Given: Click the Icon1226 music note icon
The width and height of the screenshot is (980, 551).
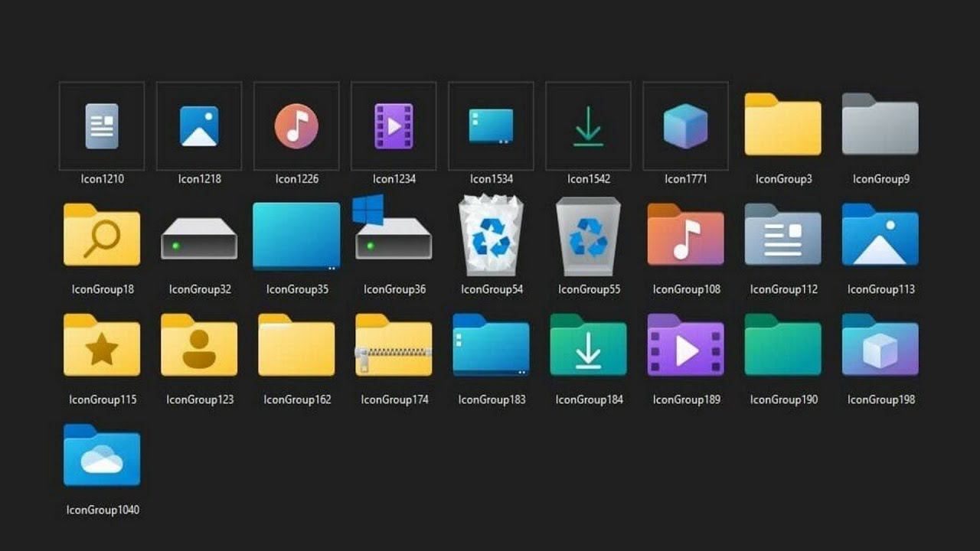Looking at the screenshot, I should pos(296,126).
